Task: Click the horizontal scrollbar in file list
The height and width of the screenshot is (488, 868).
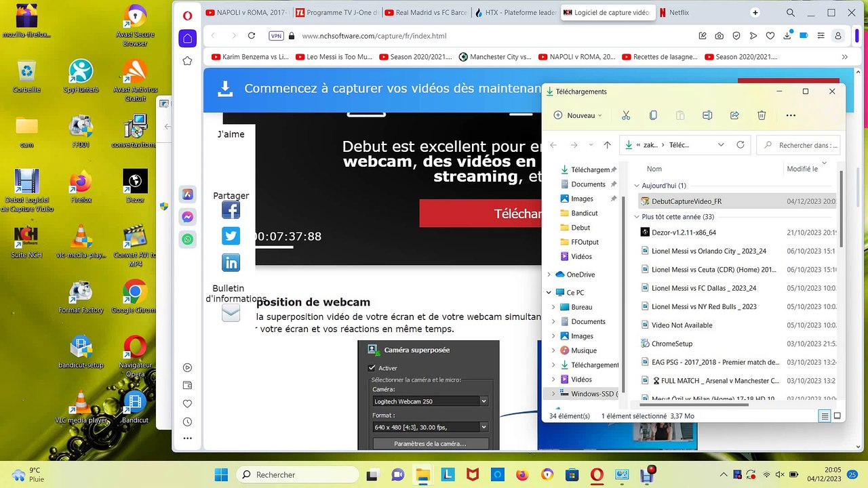Action: click(x=692, y=405)
